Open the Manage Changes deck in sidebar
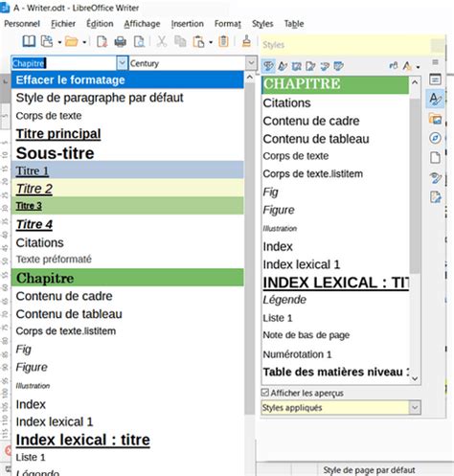 coord(435,197)
